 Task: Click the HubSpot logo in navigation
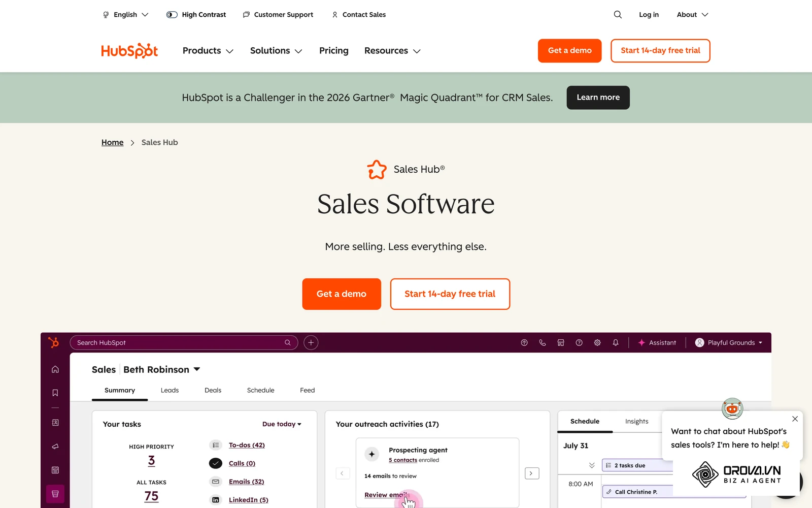[129, 51]
